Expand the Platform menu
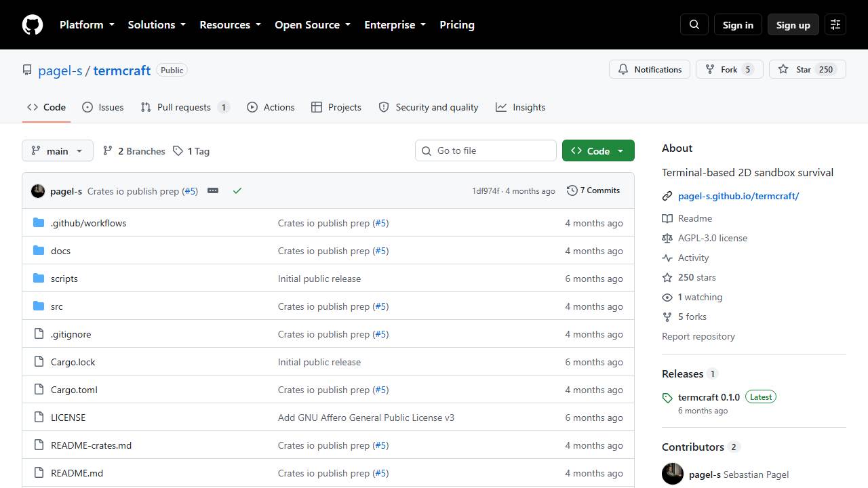 coord(87,24)
